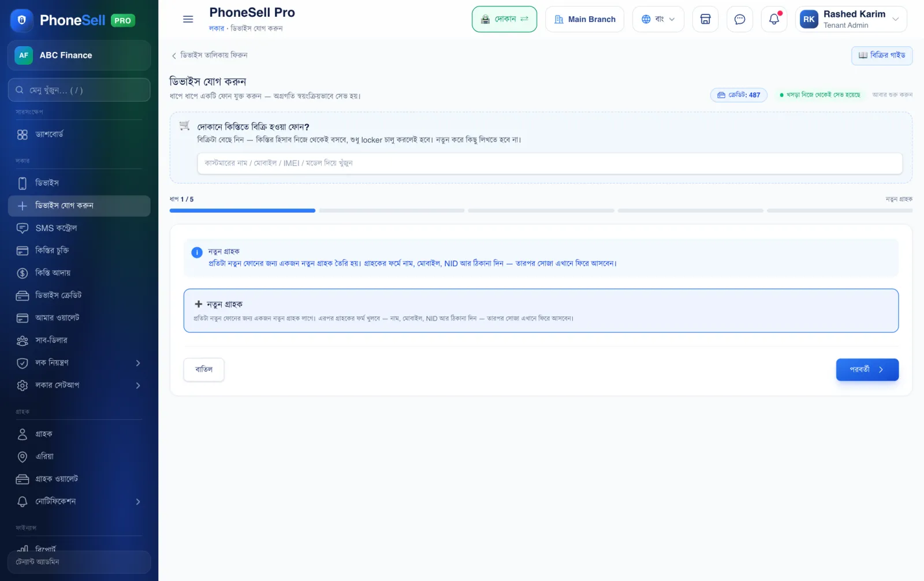Click the মেনু খুঁজুন search box
This screenshot has height=581, width=924.
[x=79, y=90]
